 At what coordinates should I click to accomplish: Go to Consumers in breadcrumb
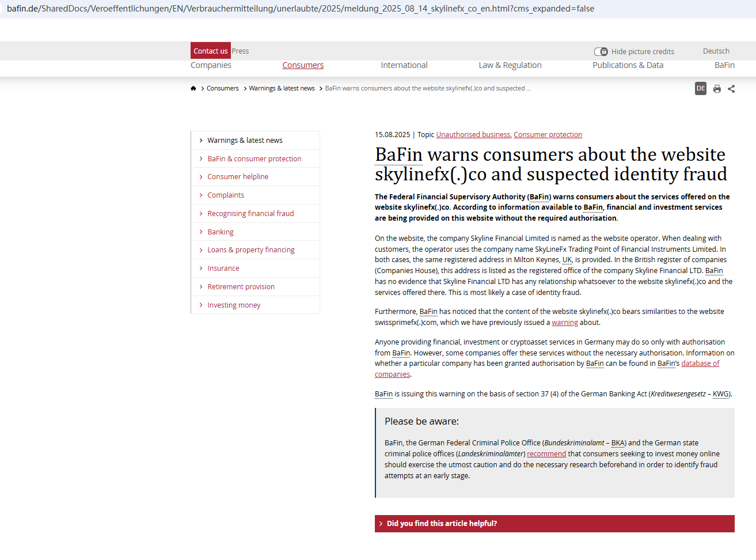click(x=222, y=88)
